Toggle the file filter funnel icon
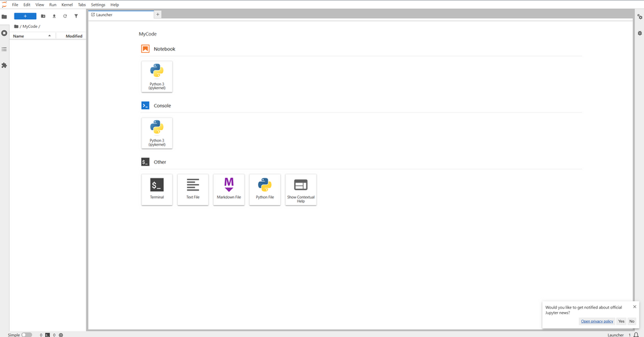 point(76,16)
